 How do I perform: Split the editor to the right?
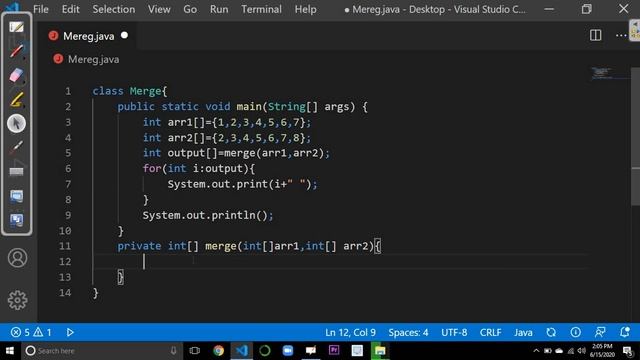click(596, 36)
